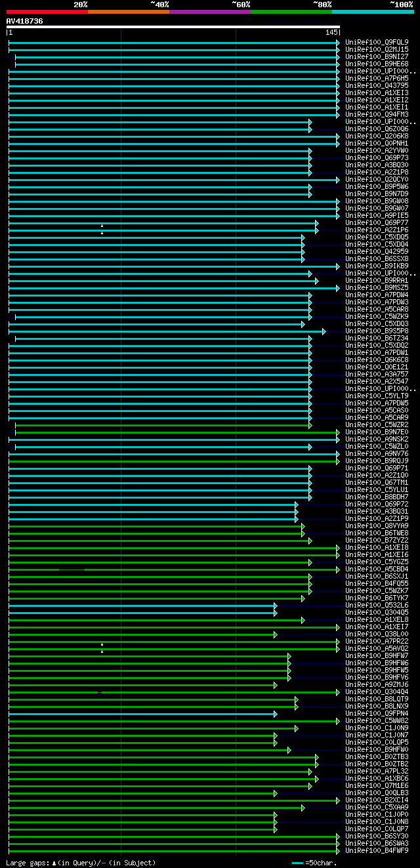Select hit label UniRef100_A7PDW4
The height and width of the screenshot is (868, 420).
click(377, 295)
